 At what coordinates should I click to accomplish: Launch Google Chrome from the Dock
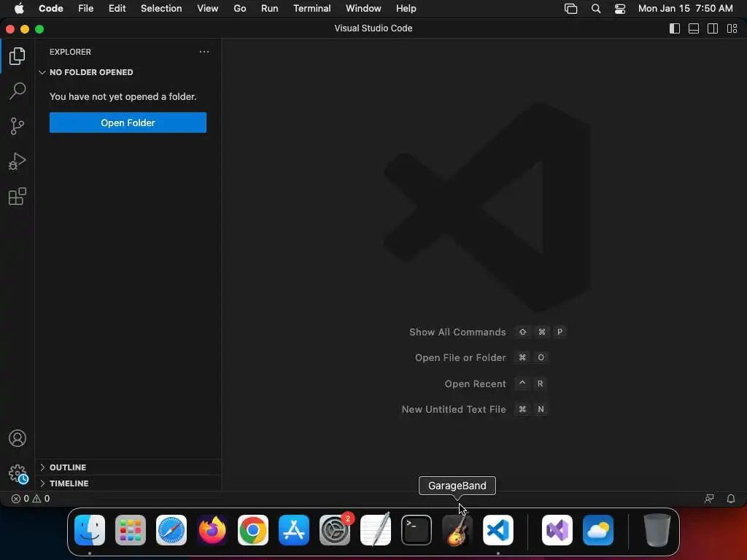click(x=253, y=530)
